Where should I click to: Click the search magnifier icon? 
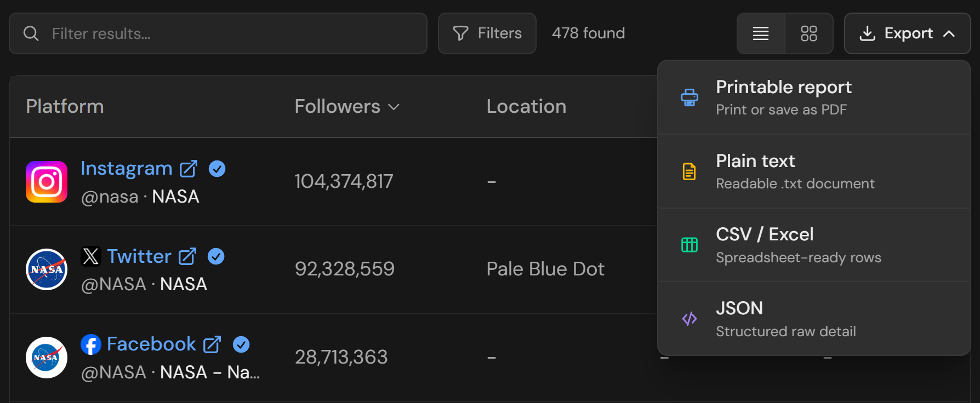tap(31, 33)
